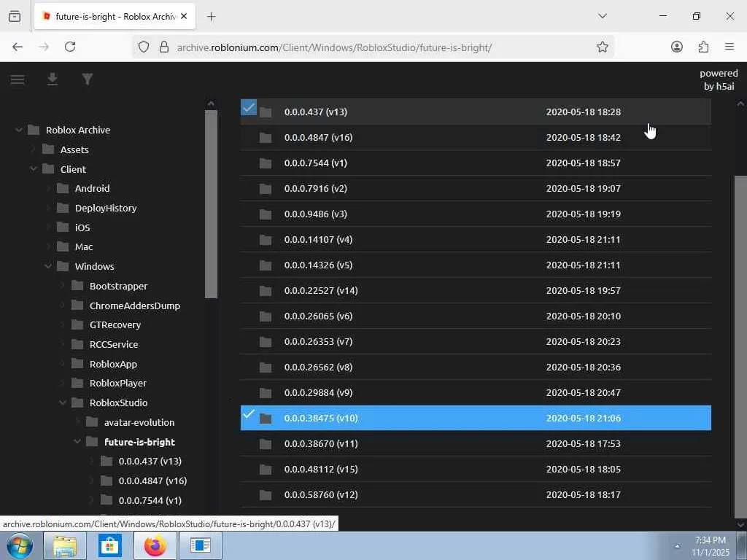The image size is (747, 560).
Task: Open the 0.0.0.38670 (v11) folder row
Action: tap(476, 444)
